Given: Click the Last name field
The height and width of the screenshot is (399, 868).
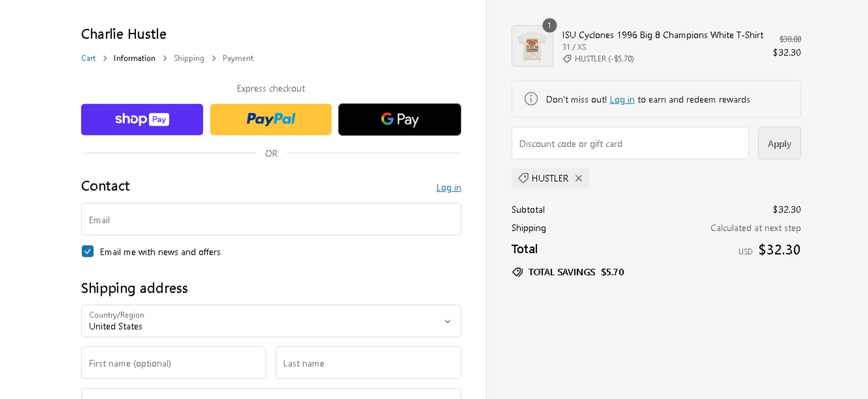Looking at the screenshot, I should pos(368,363).
